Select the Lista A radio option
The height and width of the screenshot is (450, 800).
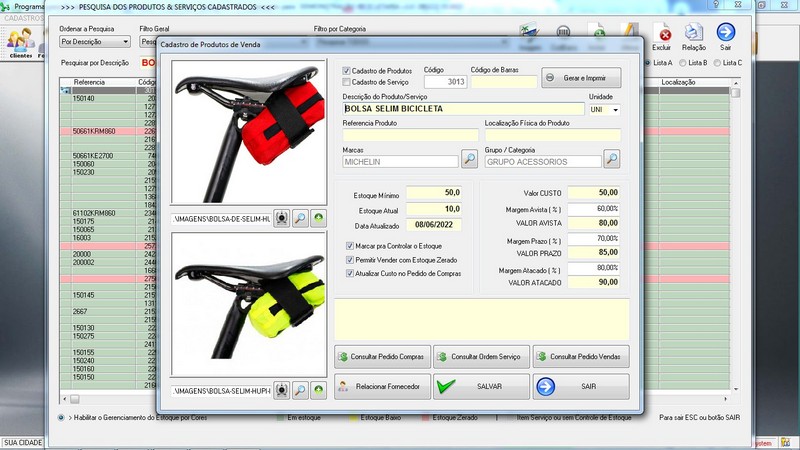coord(648,63)
